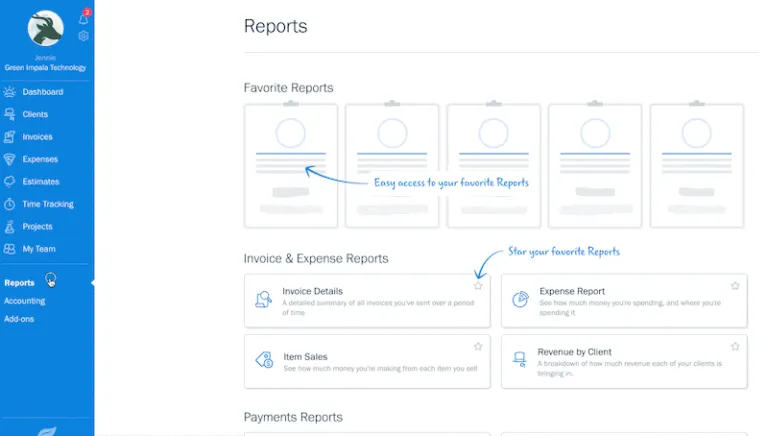Screen dimensions: 768x436
Task: Click the Green Impala profile avatar
Action: click(x=46, y=30)
